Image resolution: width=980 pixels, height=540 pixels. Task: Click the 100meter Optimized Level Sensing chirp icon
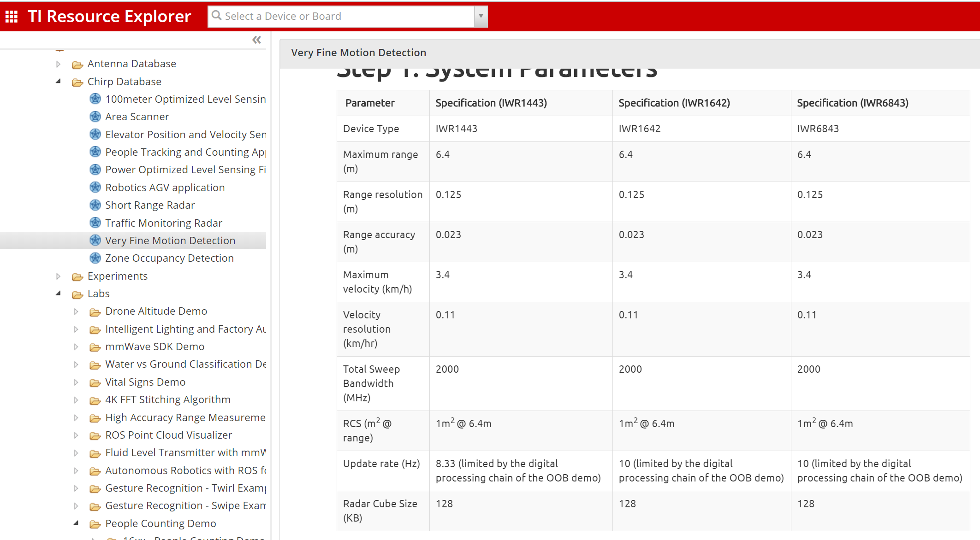pos(95,99)
